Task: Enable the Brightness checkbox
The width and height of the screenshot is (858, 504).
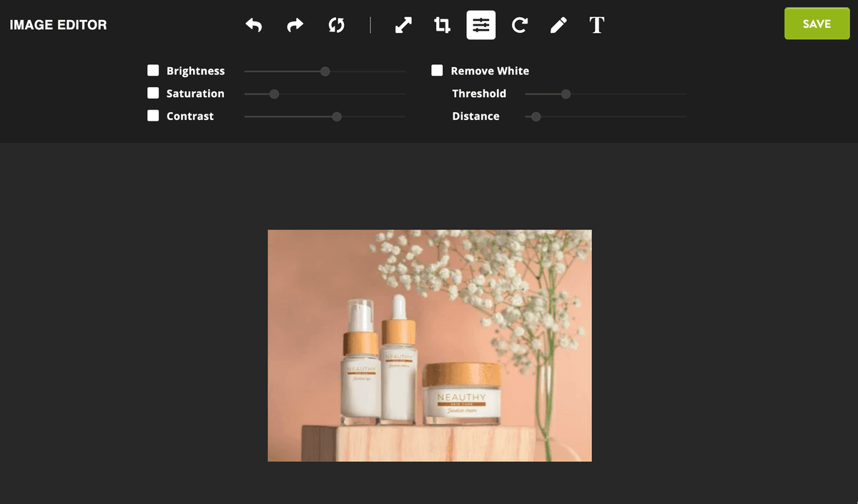Action: 153,70
